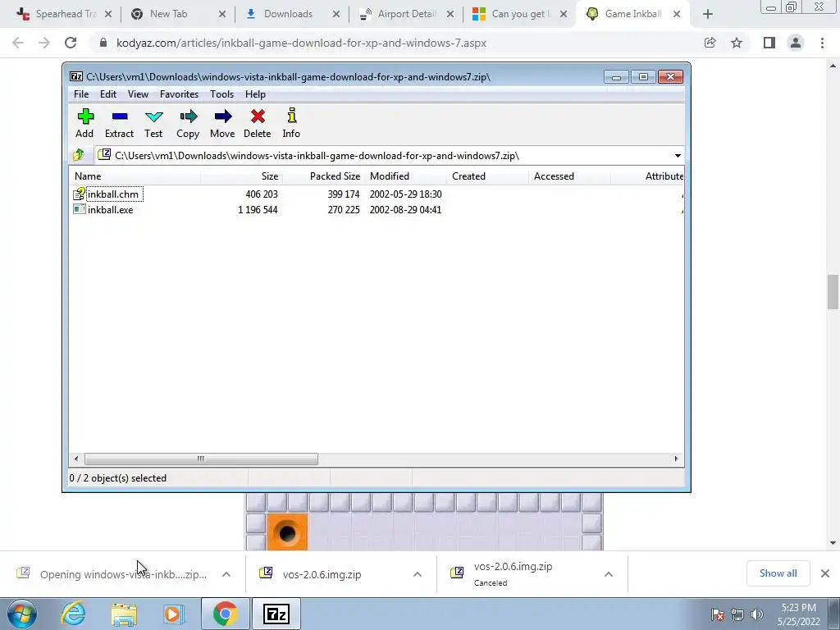Click the Chrome page vertical scrollbar thumb
This screenshot has height=630, width=840.
(833, 291)
